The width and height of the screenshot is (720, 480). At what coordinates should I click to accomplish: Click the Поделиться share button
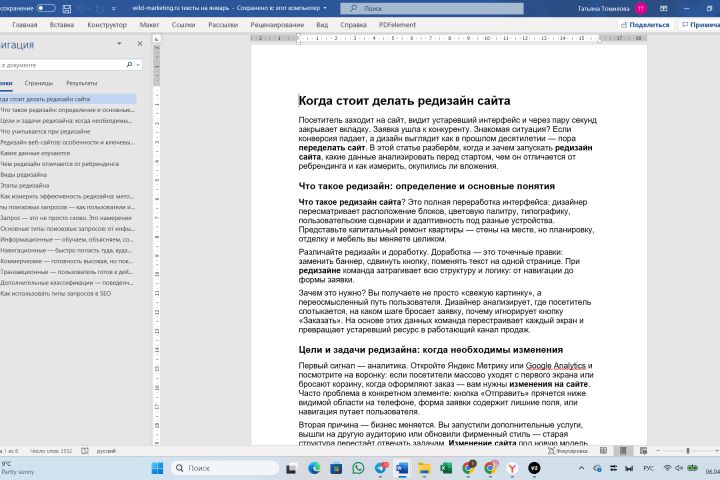[645, 25]
